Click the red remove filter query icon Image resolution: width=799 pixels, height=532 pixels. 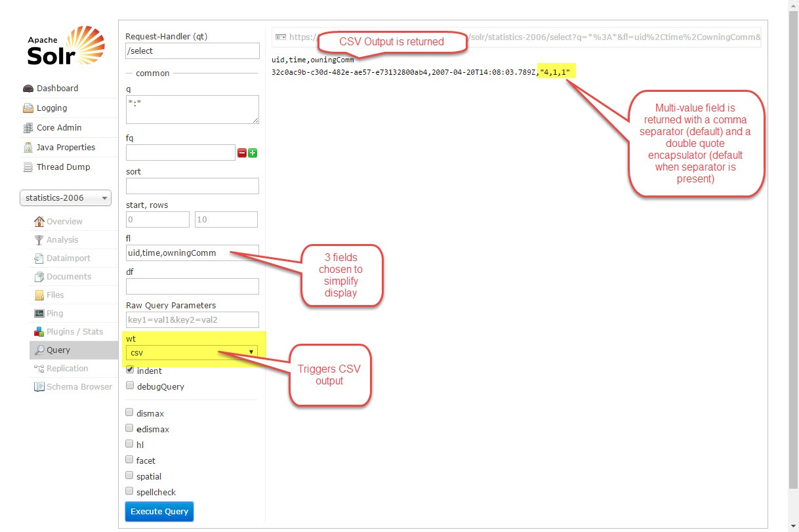tap(242, 153)
